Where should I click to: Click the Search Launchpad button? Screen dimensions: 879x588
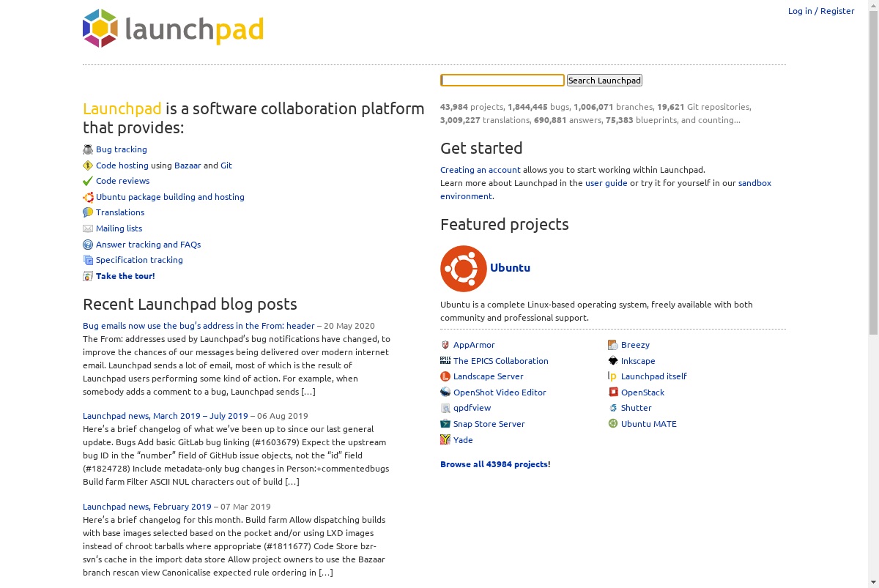[x=604, y=81]
